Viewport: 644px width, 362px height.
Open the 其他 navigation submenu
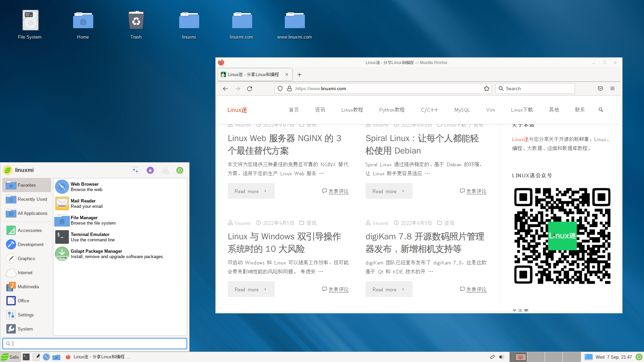554,110
